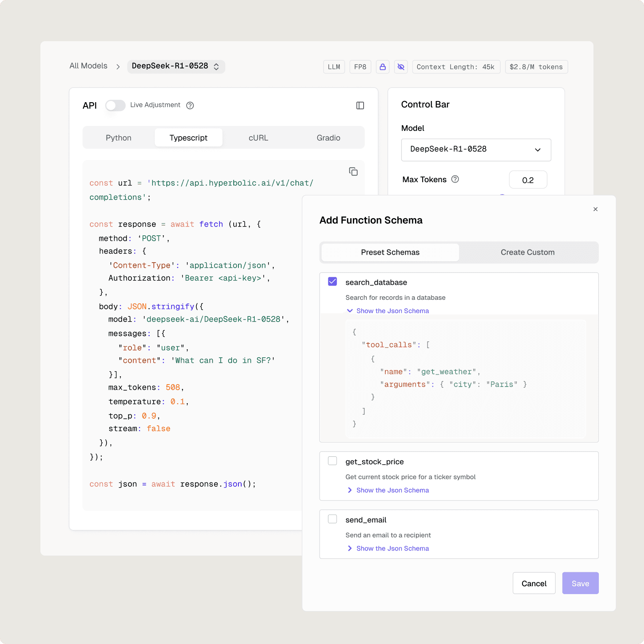Click the search_database schema title

(376, 282)
